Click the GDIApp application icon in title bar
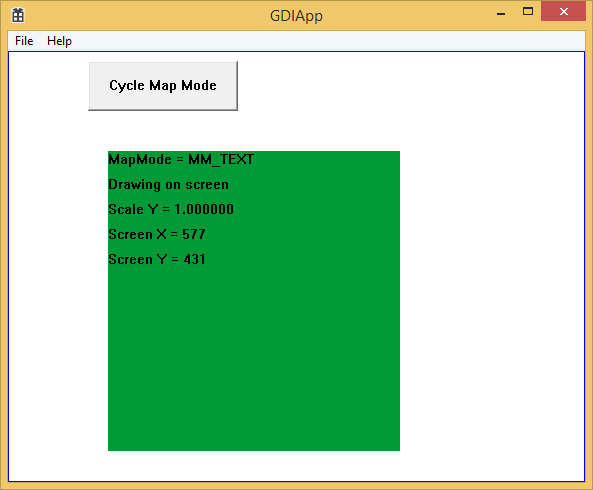Screen dimensions: 593x490 (18, 15)
